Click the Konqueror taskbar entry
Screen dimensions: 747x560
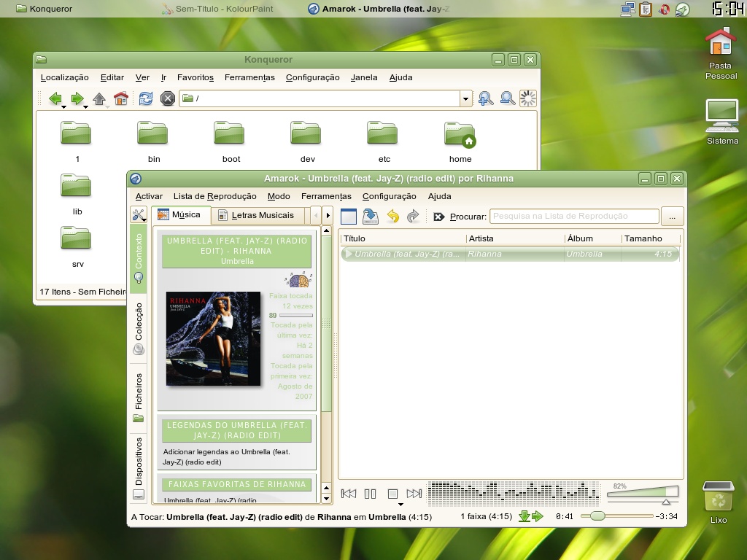click(x=44, y=9)
